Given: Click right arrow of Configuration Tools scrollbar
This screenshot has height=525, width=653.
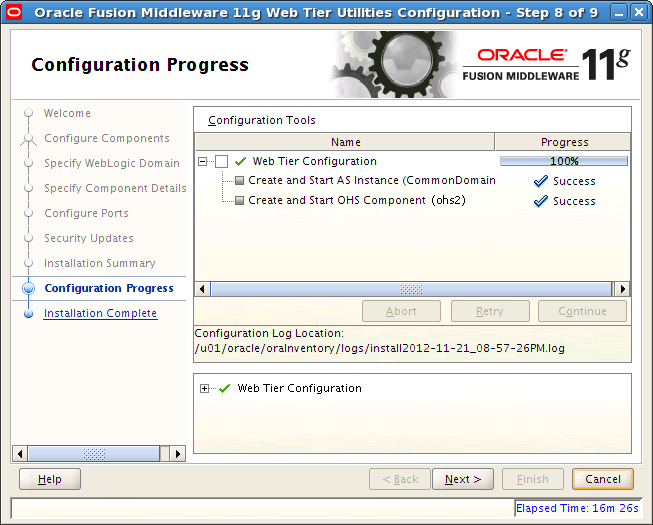Looking at the screenshot, I should (622, 289).
